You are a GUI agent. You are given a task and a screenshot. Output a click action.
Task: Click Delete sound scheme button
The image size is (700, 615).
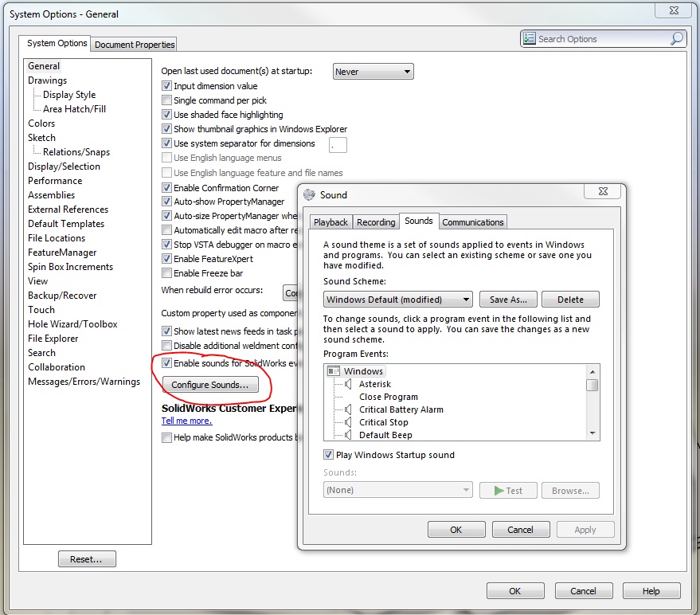click(570, 300)
